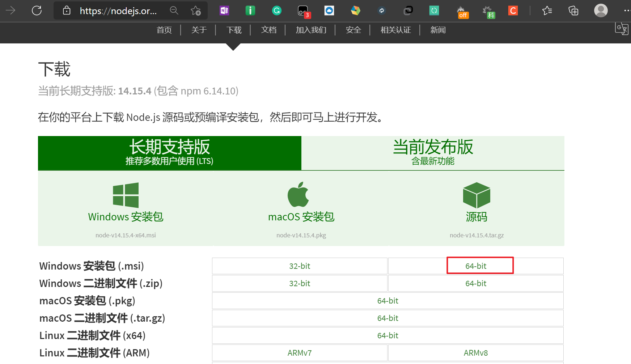Screen dimensions: 631x364
Task: Download Windows .msi 64-bit installer
Action: (x=476, y=266)
